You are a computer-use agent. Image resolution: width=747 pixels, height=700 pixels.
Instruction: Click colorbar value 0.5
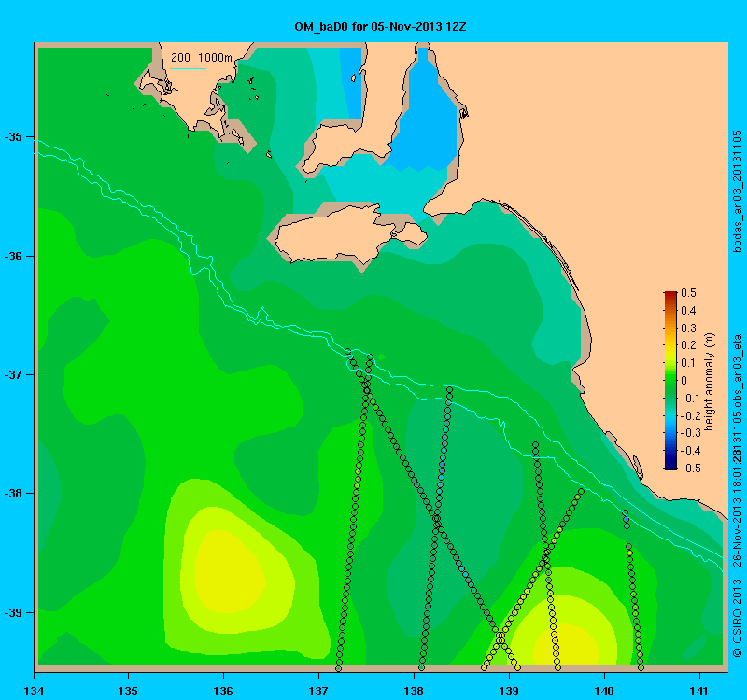point(688,293)
